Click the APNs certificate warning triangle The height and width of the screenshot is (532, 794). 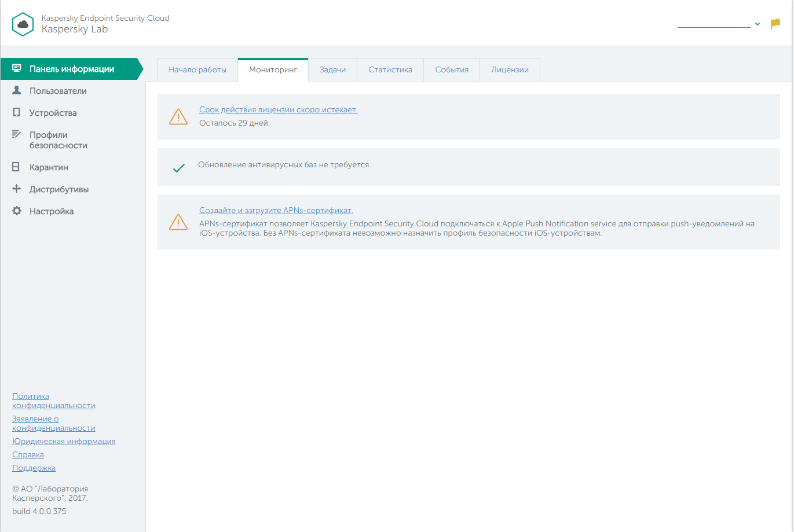[178, 222]
